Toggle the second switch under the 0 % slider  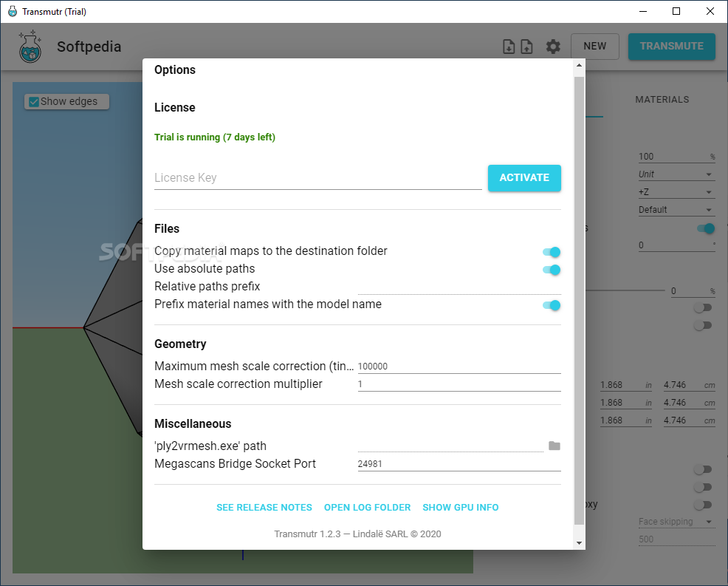703,325
